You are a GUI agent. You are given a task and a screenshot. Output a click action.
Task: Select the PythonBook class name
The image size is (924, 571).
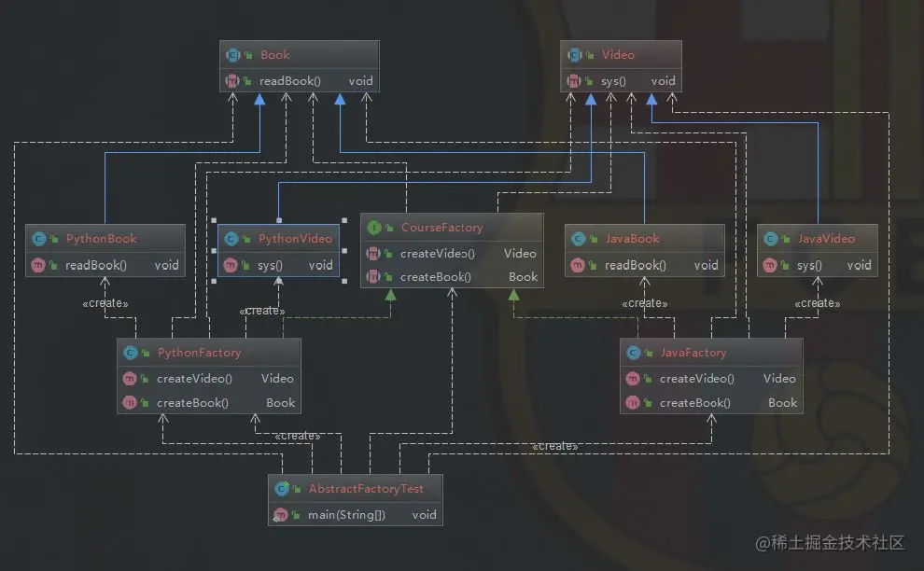pos(102,239)
